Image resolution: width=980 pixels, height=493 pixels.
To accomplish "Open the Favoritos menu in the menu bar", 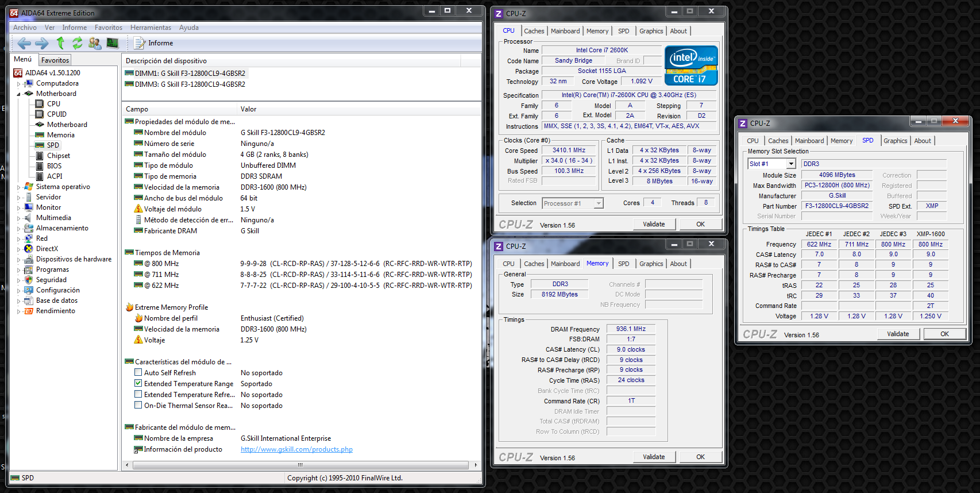I will coord(109,28).
